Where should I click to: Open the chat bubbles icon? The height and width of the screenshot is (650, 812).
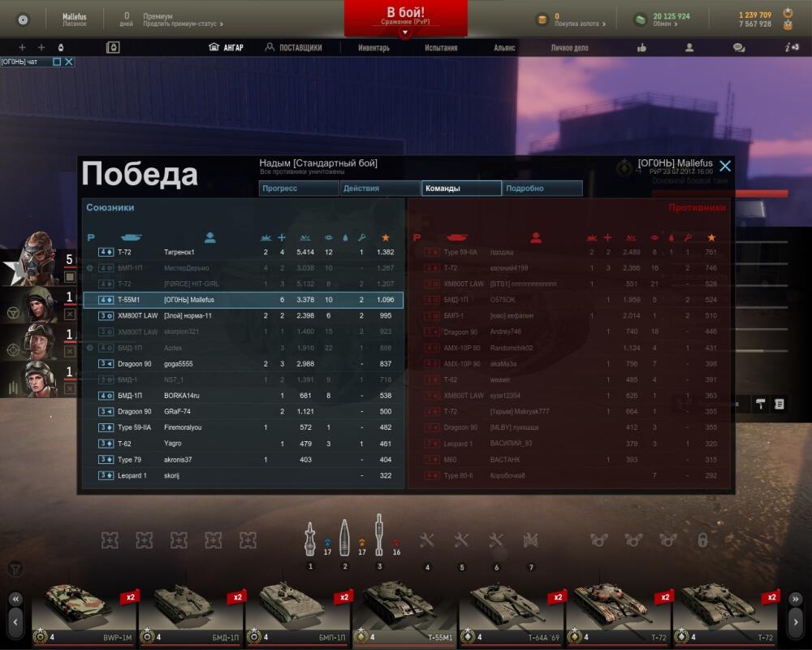click(739, 48)
